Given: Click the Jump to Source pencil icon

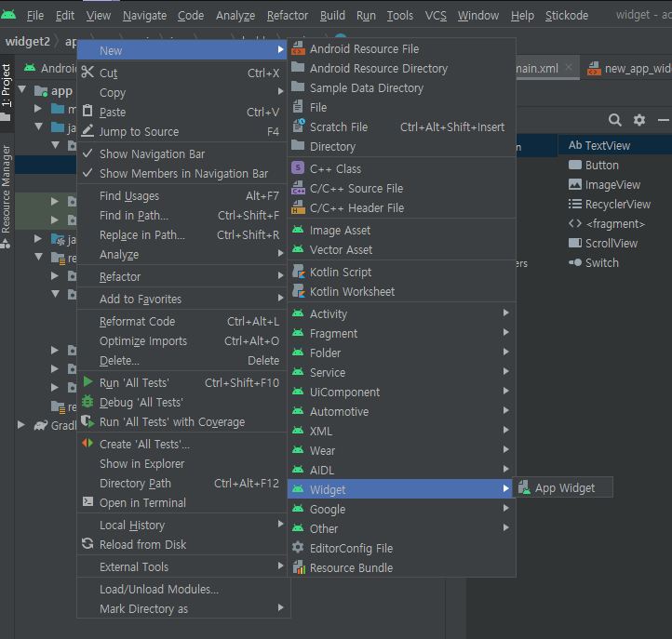Looking at the screenshot, I should tap(87, 130).
